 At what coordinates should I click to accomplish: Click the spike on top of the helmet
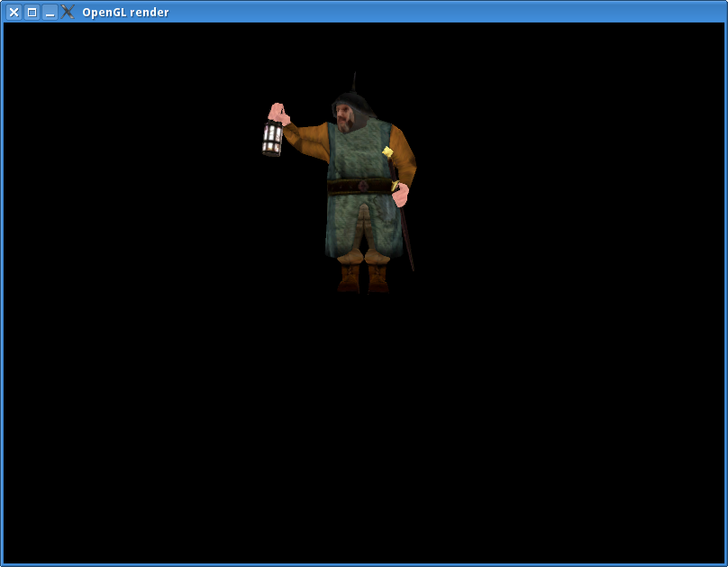pos(354,81)
